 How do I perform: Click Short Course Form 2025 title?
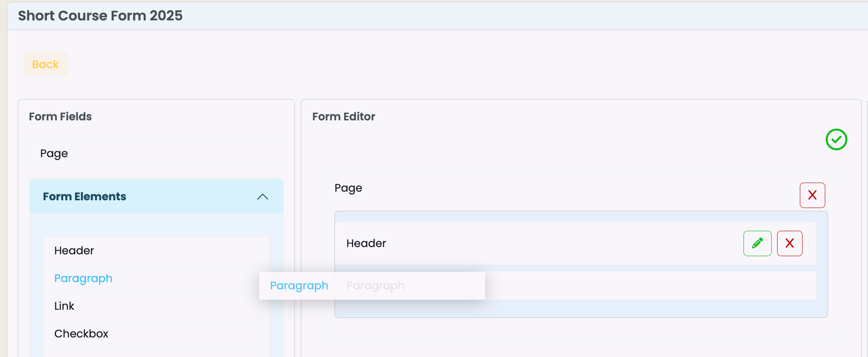click(100, 16)
